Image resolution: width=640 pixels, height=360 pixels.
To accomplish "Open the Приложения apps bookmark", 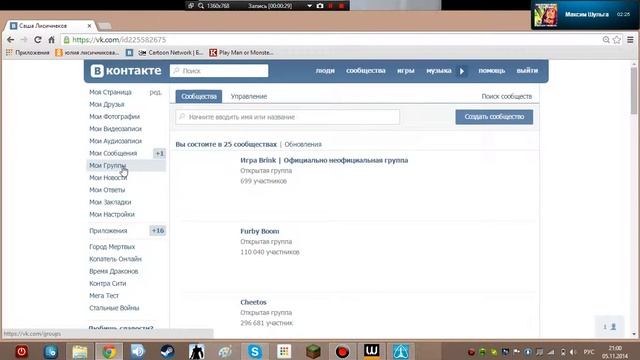I will pos(28,53).
